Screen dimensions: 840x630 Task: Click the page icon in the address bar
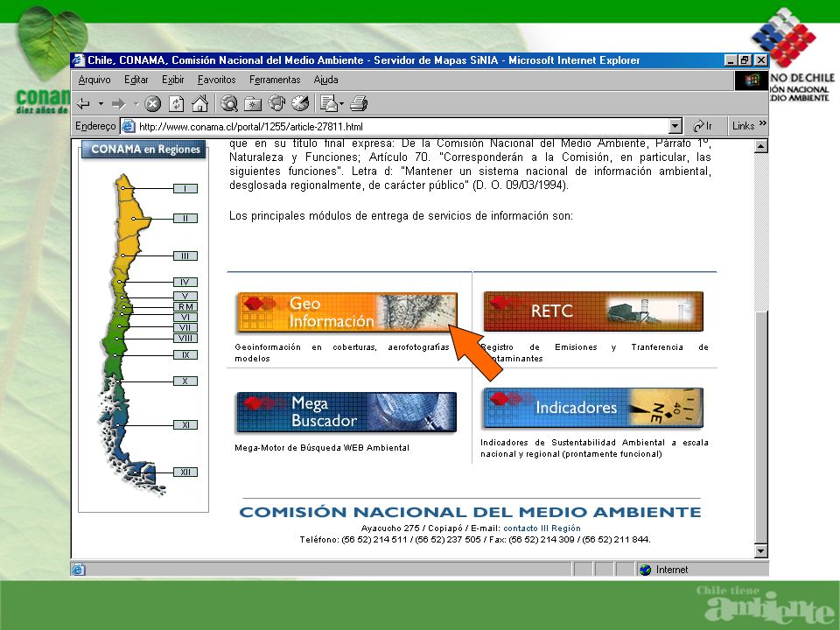[x=128, y=126]
